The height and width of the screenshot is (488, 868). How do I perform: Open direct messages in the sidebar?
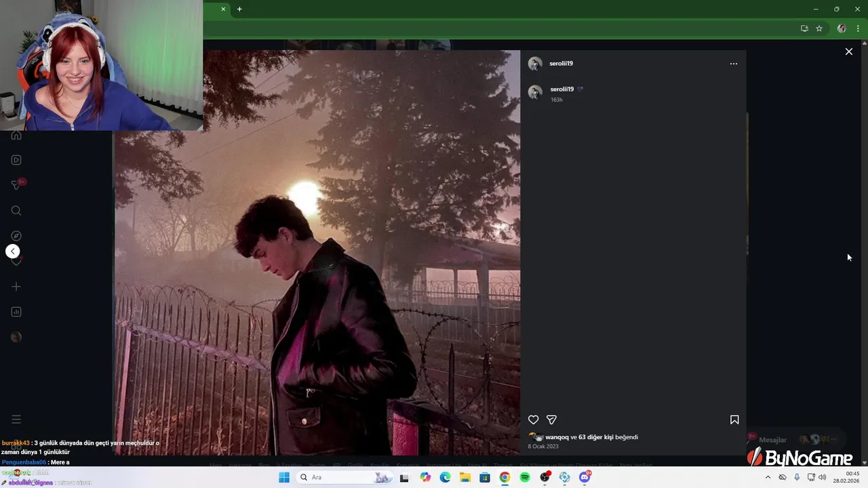tap(16, 185)
